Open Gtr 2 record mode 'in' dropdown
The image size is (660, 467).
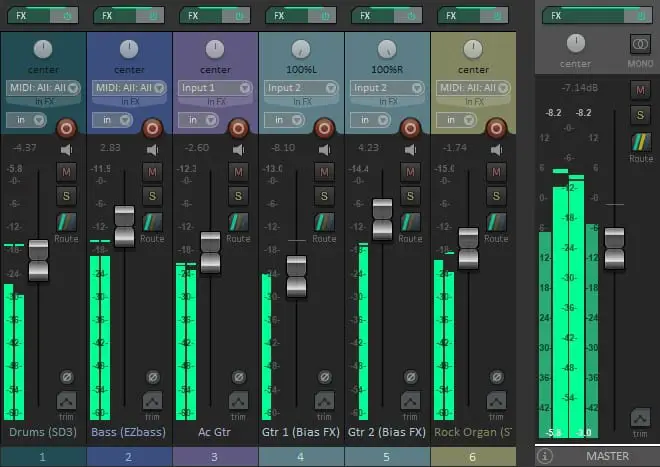coord(370,120)
